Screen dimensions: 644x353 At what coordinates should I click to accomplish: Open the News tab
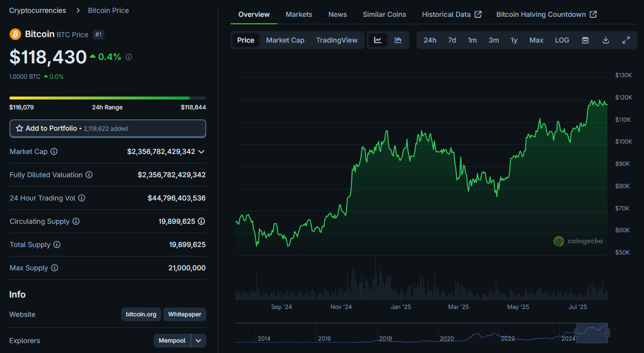[337, 14]
